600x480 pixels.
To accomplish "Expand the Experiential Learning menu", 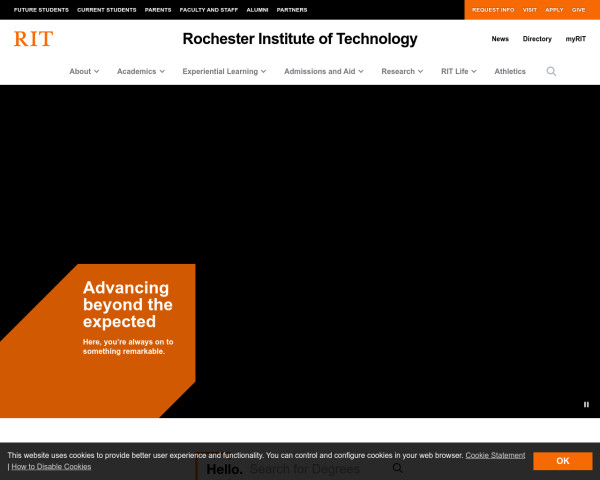I will [224, 72].
